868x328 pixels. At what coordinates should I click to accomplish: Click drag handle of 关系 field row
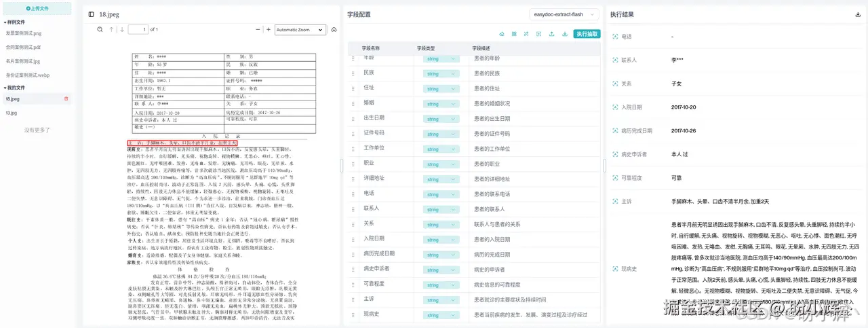pyautogui.click(x=353, y=224)
